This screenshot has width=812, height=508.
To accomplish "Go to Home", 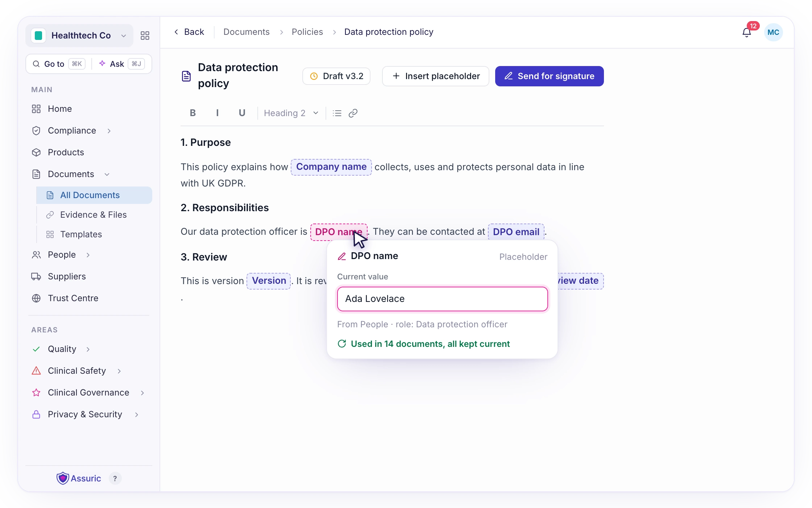I will [x=59, y=109].
